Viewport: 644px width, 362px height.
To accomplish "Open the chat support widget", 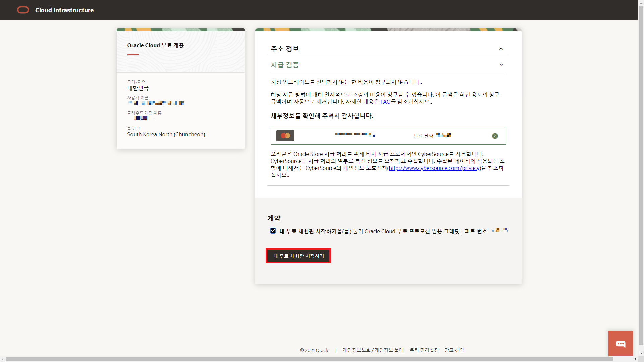I will pos(620,344).
